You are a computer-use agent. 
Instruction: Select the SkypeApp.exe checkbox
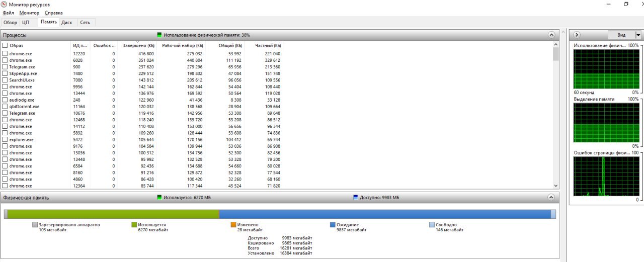5,73
